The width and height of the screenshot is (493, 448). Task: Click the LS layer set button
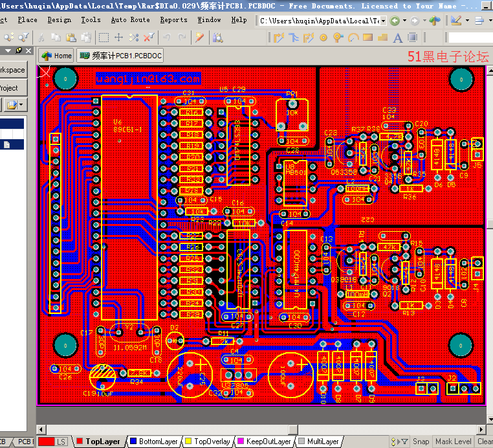coord(61,442)
